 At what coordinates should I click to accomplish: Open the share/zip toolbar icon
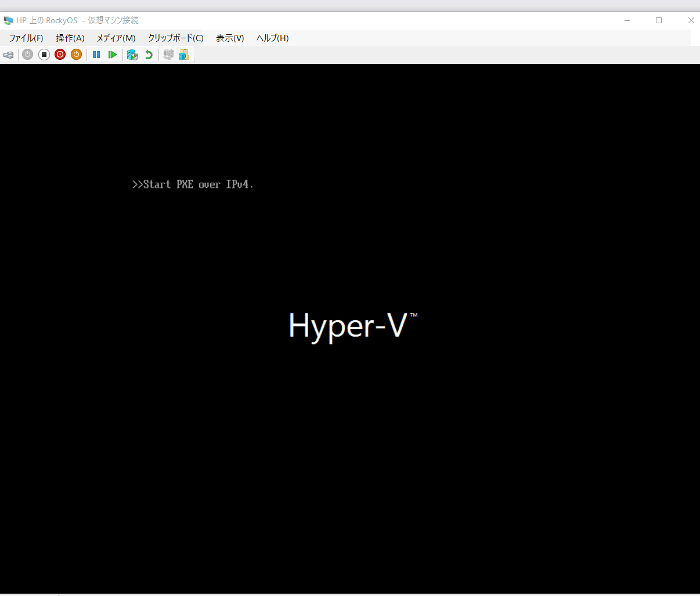coord(184,55)
